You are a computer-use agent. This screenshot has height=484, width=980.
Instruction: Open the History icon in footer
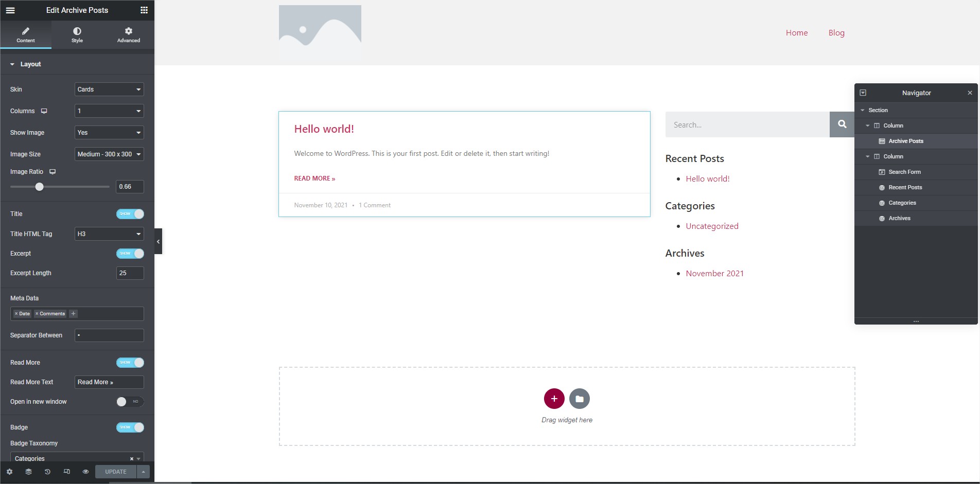[47, 472]
